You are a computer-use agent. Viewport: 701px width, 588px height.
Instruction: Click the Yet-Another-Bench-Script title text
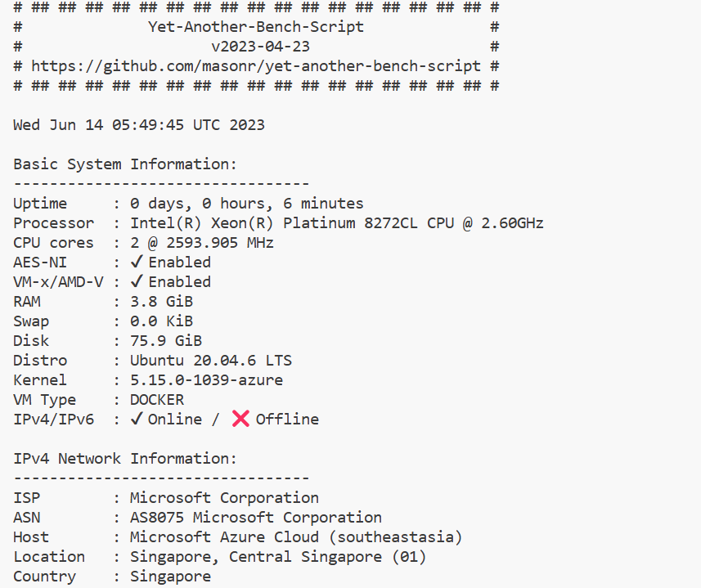coord(256,27)
